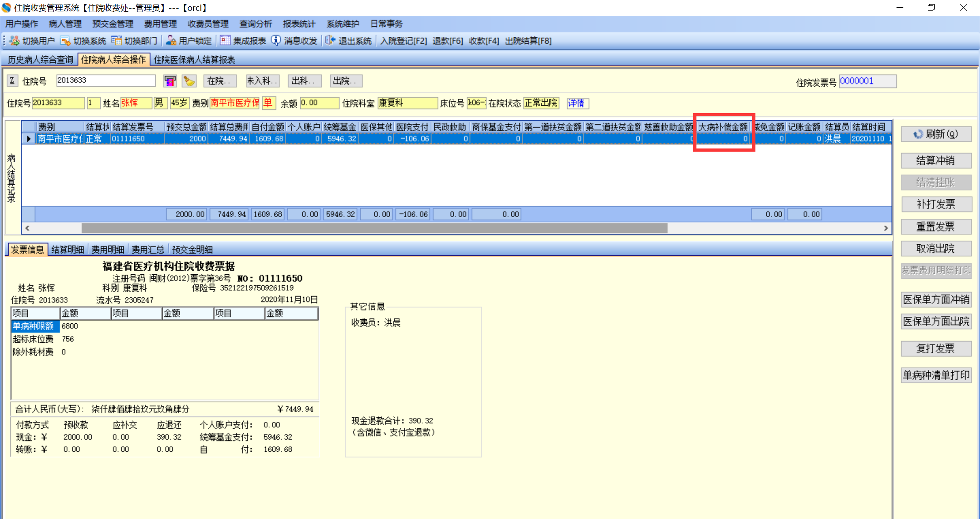Click the horizontal scrollbar right arrow in the grid
Image resolution: width=980 pixels, height=519 pixels.
pos(886,228)
